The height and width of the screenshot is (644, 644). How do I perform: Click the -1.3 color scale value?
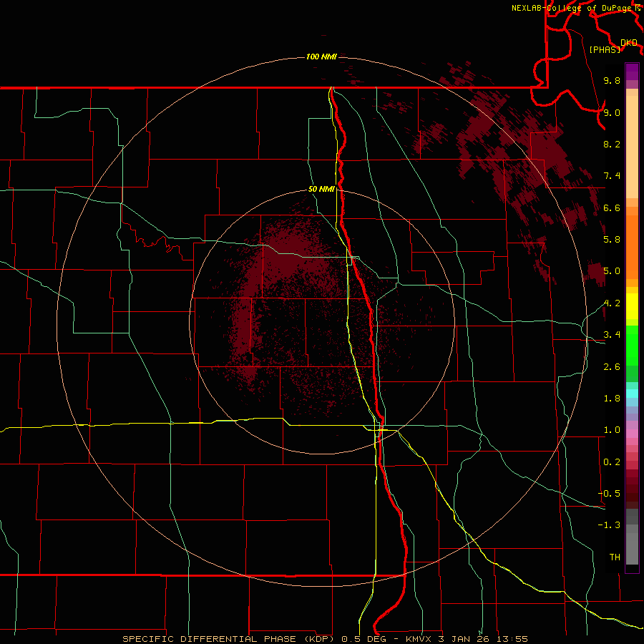click(x=609, y=525)
